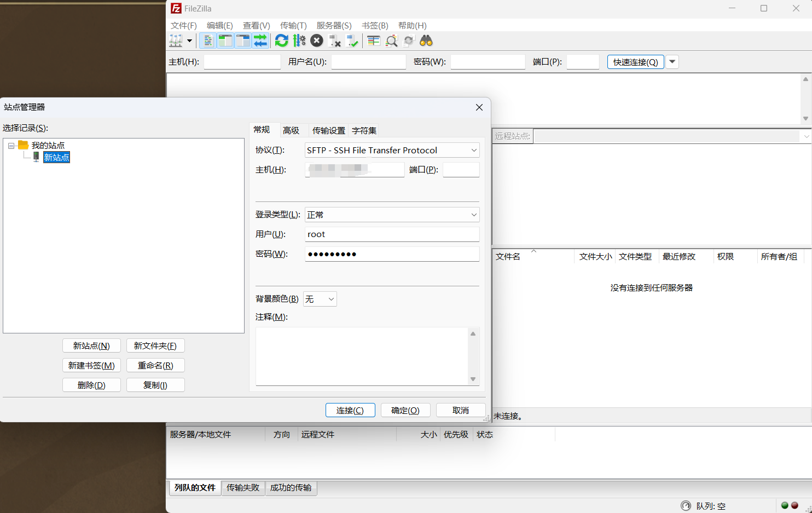This screenshot has height=513, width=812.
Task: Open the Site Manager toolbar icon
Action: [x=176, y=41]
